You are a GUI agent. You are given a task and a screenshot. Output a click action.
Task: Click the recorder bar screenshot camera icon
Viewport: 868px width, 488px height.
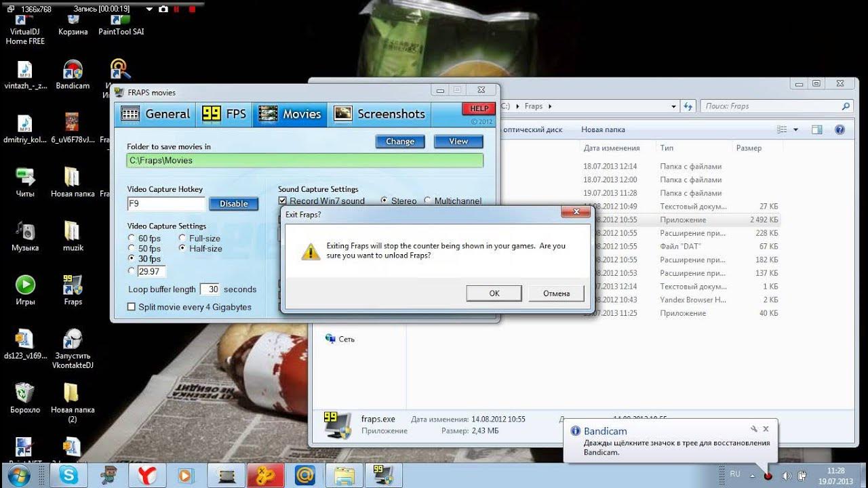[163, 9]
